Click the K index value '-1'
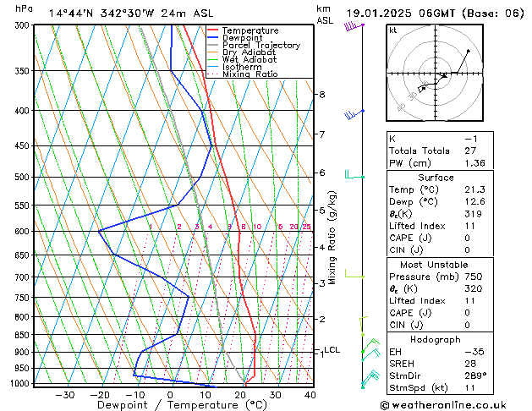This screenshot has height=411, width=532. pos(471,139)
